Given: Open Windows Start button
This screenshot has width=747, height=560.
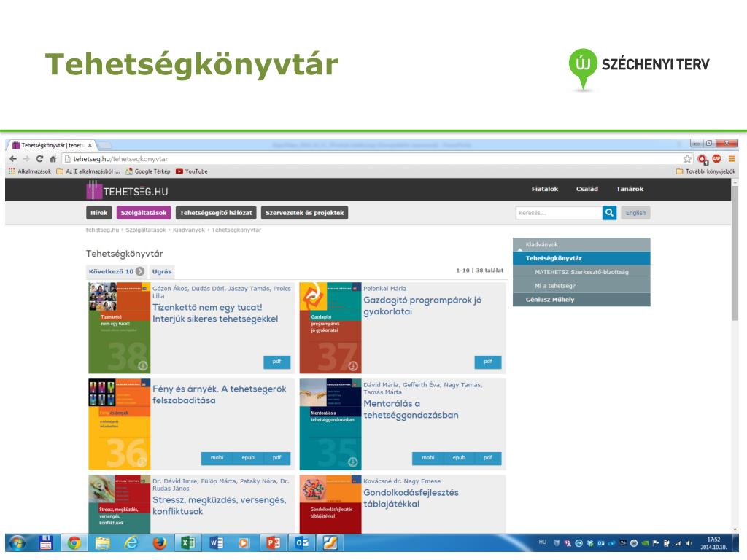Looking at the screenshot, I should pyautogui.click(x=18, y=542).
